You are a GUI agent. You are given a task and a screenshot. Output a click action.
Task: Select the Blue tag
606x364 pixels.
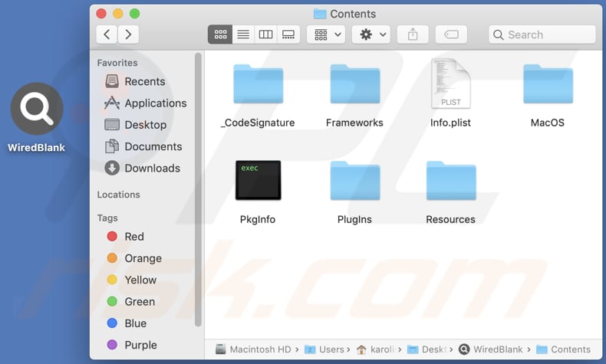pos(127,323)
